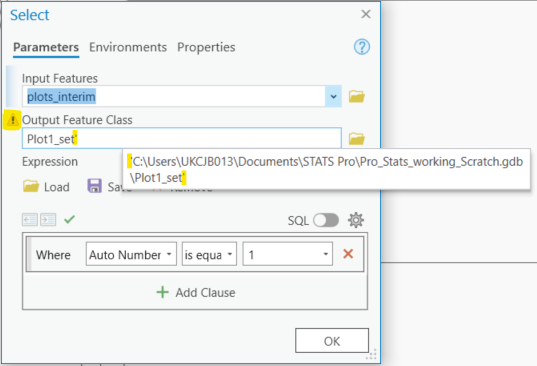
Task: Open the value dropdown showing 1
Action: pyautogui.click(x=288, y=254)
